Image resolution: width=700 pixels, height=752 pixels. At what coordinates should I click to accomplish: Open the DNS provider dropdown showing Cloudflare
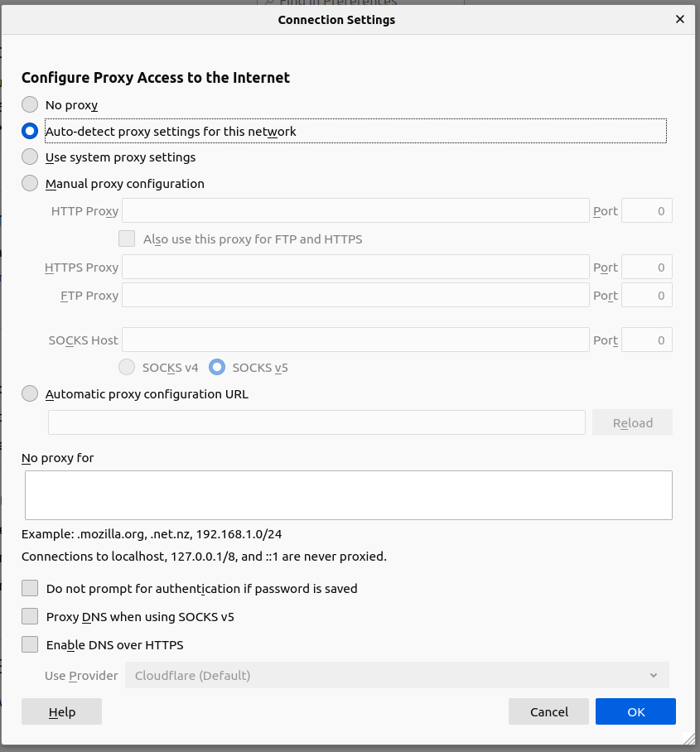pos(396,675)
